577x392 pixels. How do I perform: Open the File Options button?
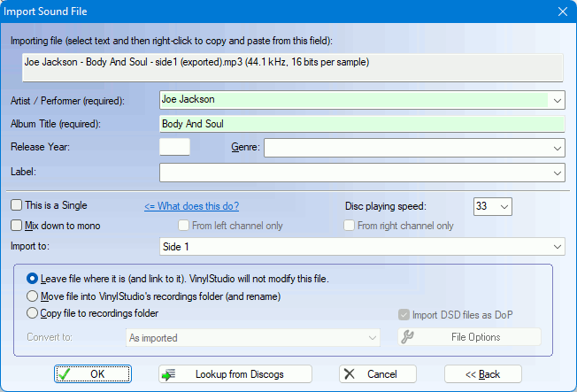(469, 337)
